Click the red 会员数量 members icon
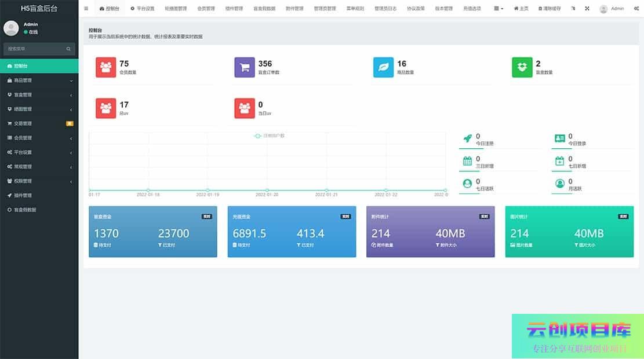Screen dimensions: 644x359 click(x=105, y=67)
